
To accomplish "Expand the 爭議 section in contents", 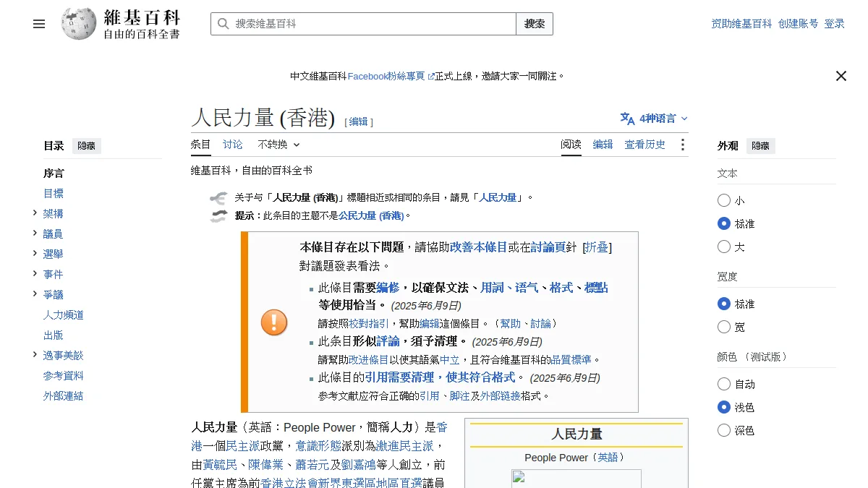I will pos(35,294).
